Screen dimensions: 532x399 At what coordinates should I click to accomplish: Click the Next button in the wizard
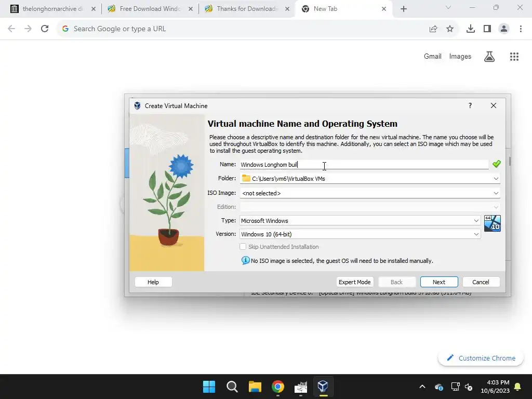[438, 282]
